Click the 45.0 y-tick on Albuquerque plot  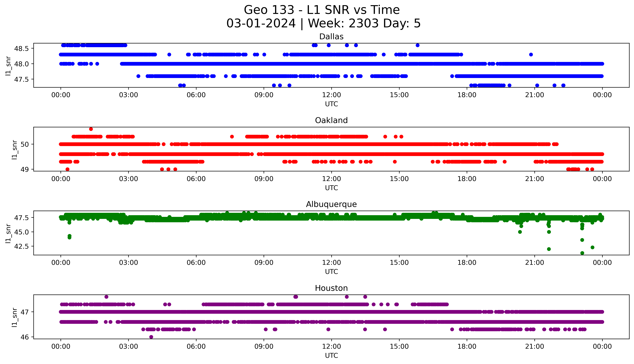pyautogui.click(x=21, y=232)
